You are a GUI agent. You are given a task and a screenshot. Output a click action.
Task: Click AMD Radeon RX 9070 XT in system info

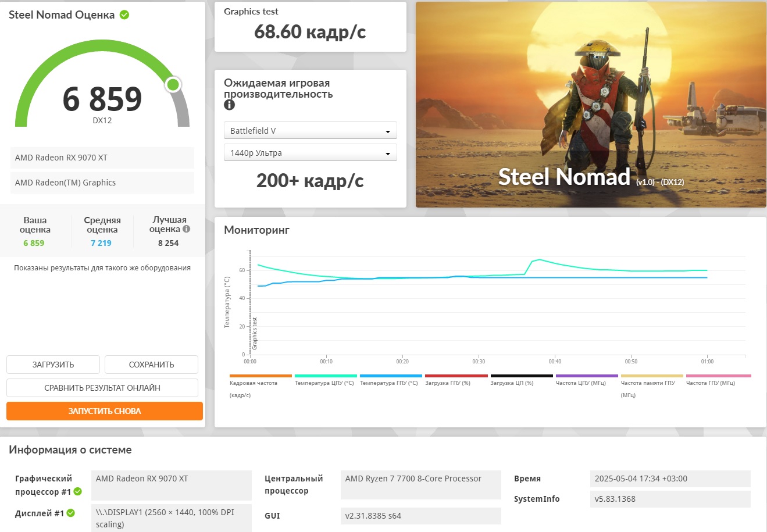[x=172, y=485]
